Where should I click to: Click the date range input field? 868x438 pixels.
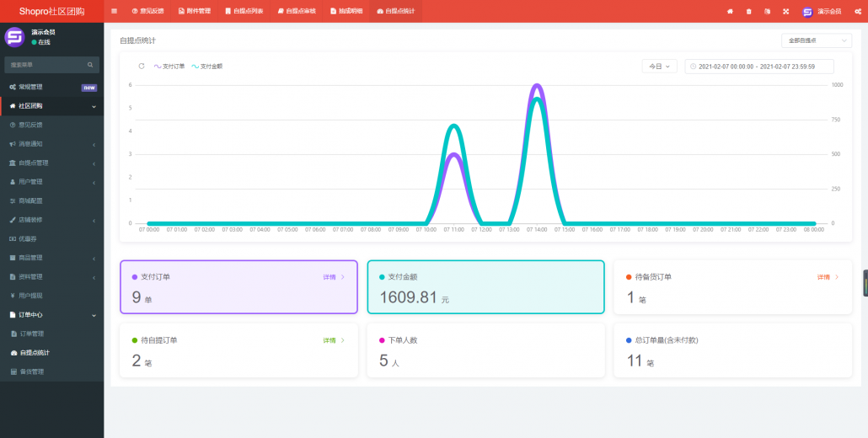[759, 66]
